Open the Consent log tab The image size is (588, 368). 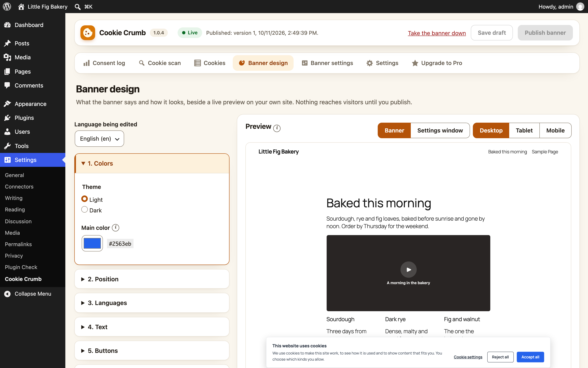(104, 63)
